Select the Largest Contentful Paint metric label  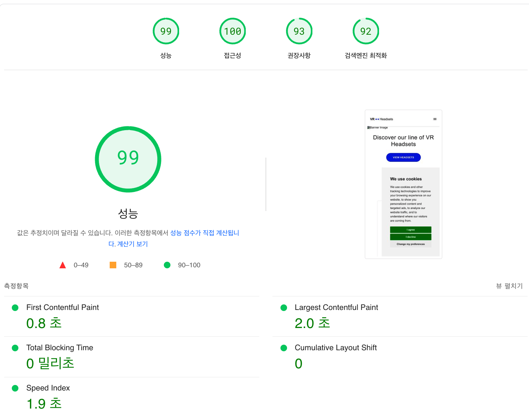336,308
